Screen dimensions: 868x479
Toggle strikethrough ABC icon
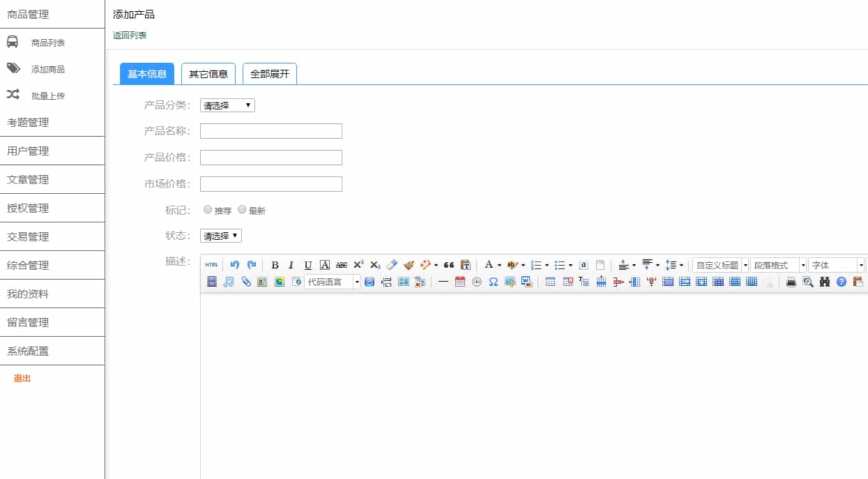pos(342,265)
